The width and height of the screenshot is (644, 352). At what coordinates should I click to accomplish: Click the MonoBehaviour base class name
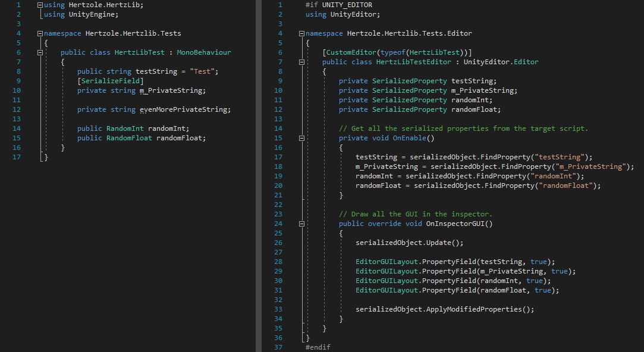pyautogui.click(x=204, y=52)
